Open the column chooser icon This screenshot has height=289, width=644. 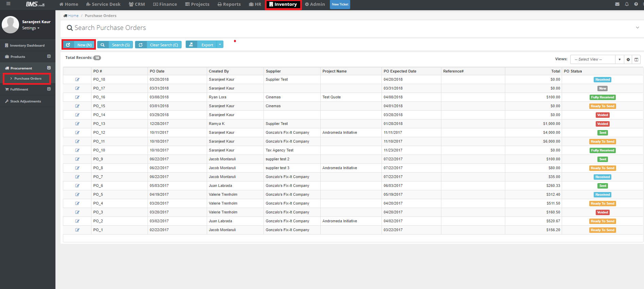click(x=636, y=59)
